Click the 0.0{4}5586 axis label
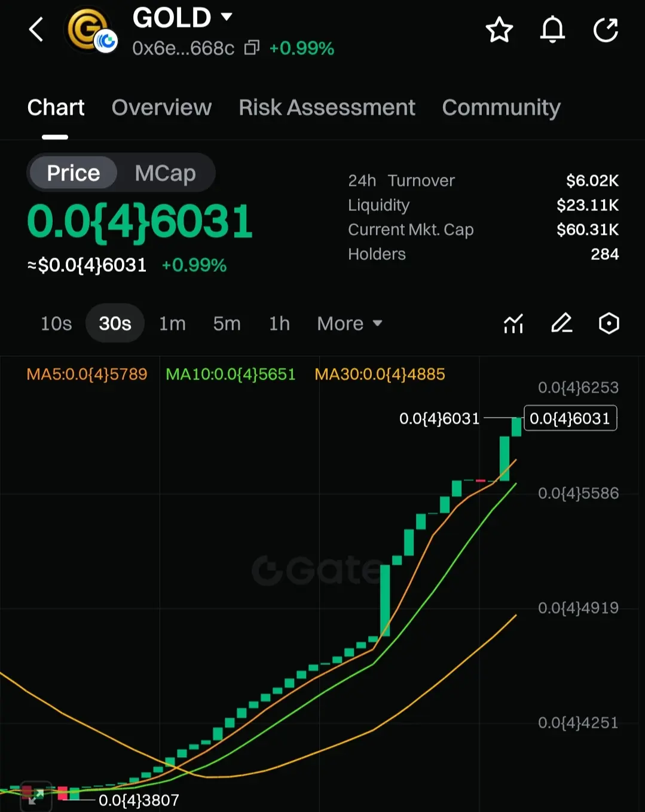Viewport: 645px width, 812px height. click(578, 493)
